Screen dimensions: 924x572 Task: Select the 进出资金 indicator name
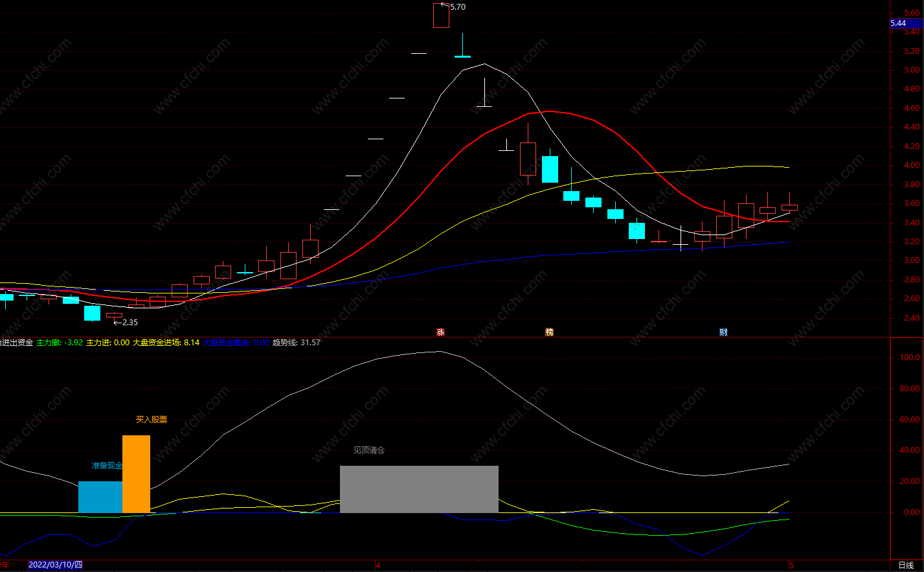[17, 343]
